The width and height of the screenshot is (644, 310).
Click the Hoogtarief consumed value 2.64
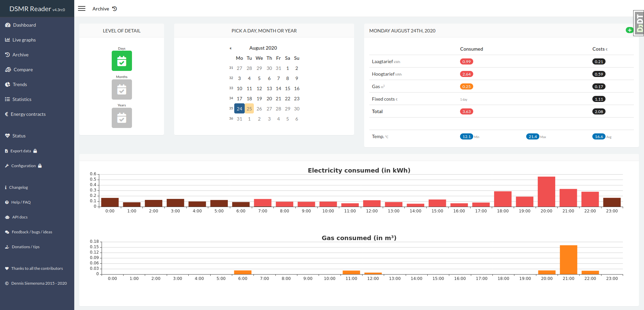466,74
